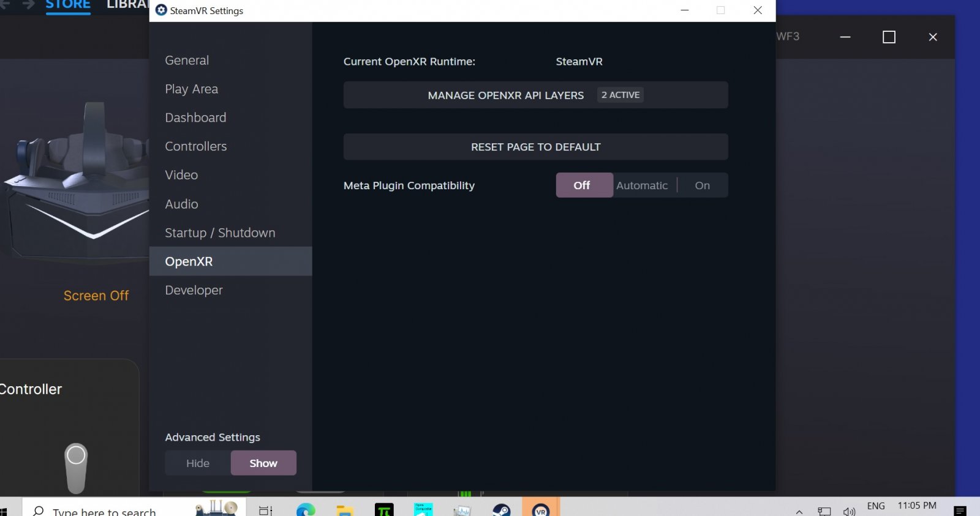The width and height of the screenshot is (980, 516).
Task: Set Meta Plugin Compatibility to Off
Action: [x=584, y=185]
